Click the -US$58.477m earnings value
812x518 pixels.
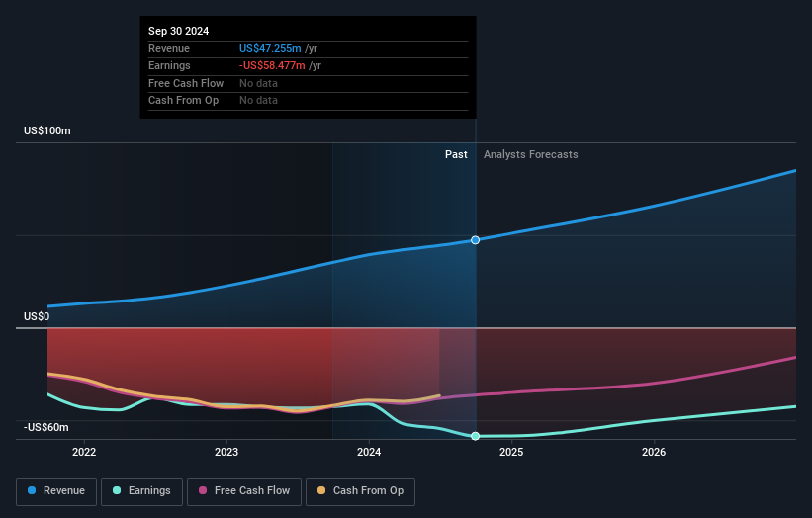click(272, 65)
